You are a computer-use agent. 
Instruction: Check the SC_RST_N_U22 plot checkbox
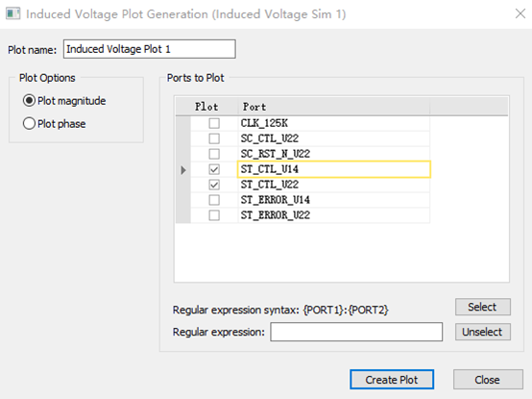pos(214,154)
